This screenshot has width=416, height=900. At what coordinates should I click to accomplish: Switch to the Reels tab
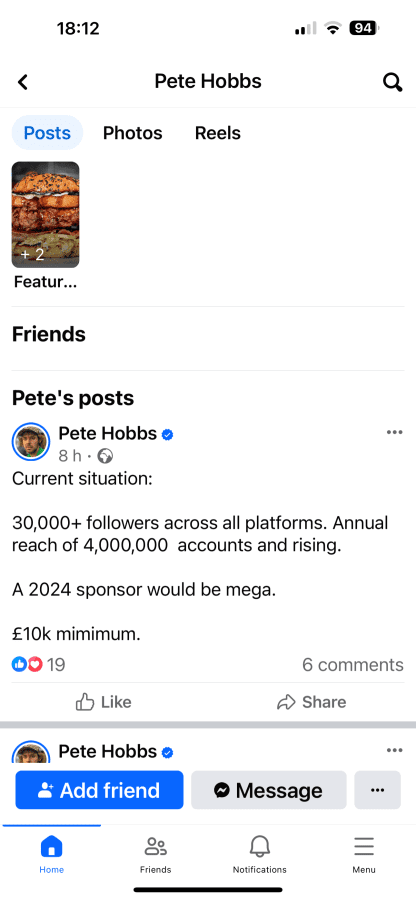[x=217, y=133]
